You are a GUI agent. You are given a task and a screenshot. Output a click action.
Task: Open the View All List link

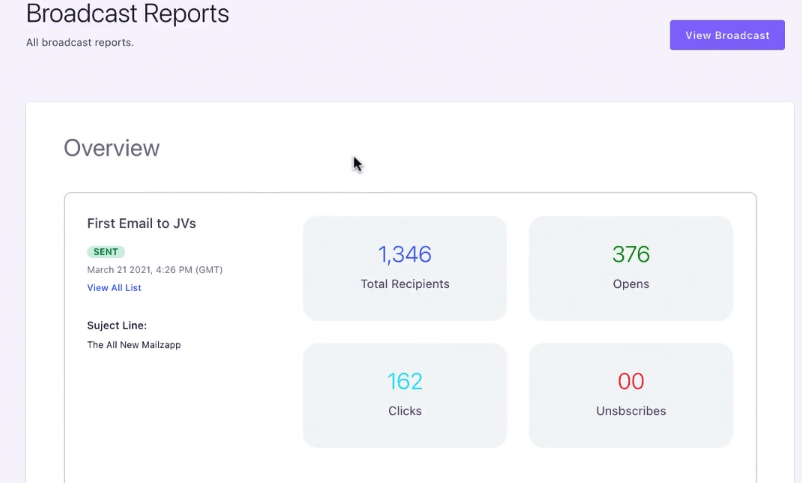point(114,288)
